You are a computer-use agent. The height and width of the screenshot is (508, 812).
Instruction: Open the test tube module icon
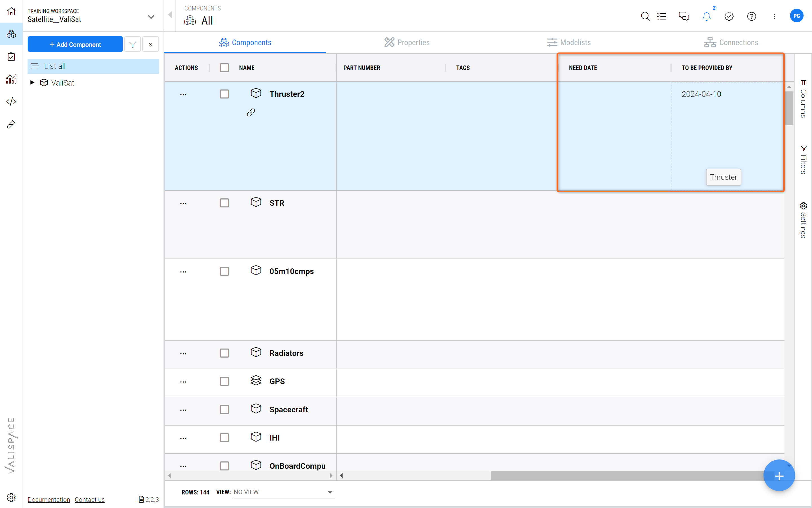[11, 124]
